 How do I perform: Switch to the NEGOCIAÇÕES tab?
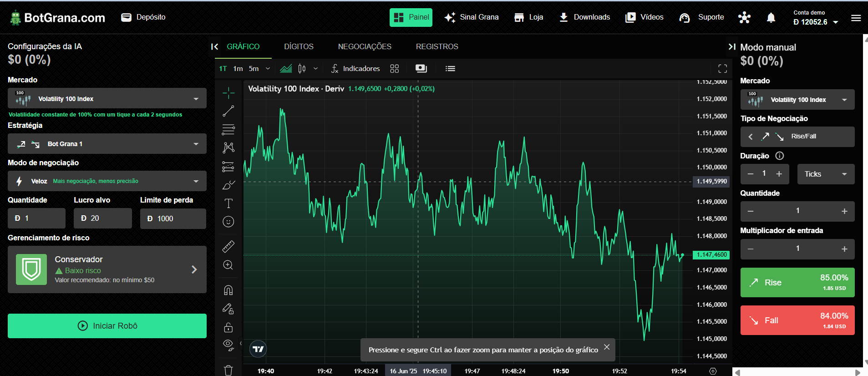[x=365, y=46]
